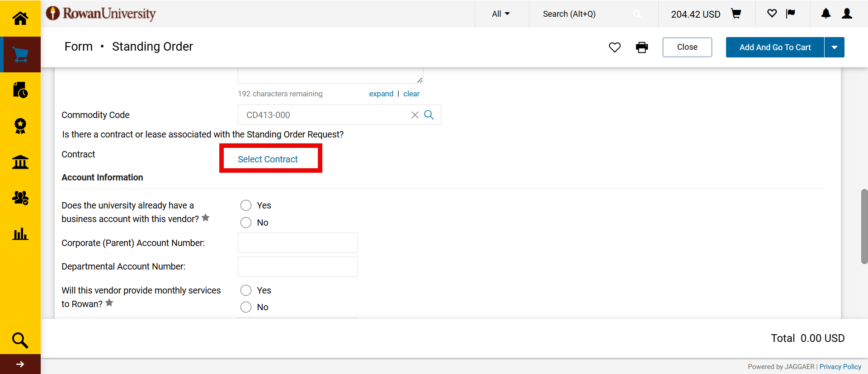Open the Accounts Payable bank building icon
The width and height of the screenshot is (868, 374).
(x=20, y=162)
